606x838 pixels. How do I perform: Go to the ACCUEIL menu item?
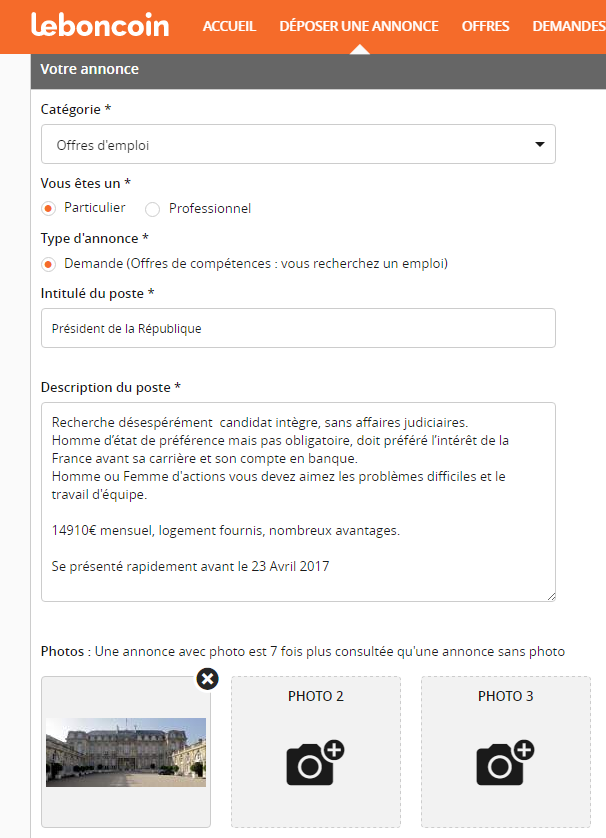[x=229, y=26]
